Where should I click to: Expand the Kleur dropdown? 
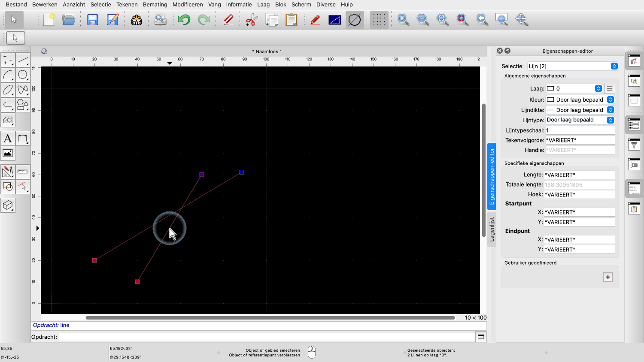tap(580, 100)
